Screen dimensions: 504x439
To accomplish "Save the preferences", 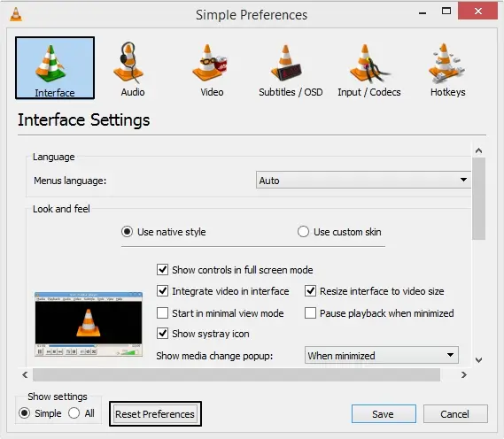I will [x=384, y=414].
